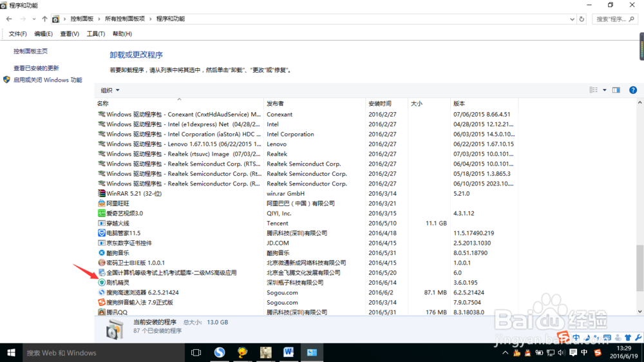
Task: Expand the chevron after 所有控制面板项 in breadcrumb
Action: tap(150, 19)
